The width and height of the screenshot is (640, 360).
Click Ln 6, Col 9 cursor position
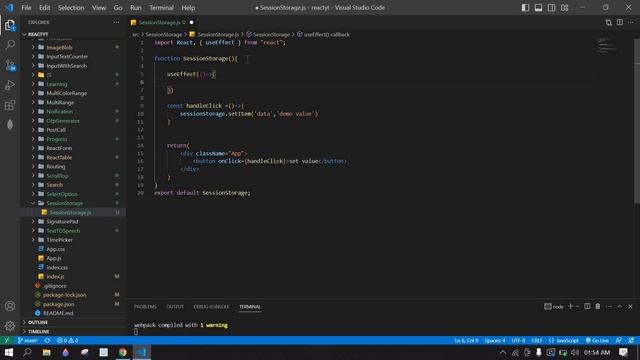pos(466,340)
